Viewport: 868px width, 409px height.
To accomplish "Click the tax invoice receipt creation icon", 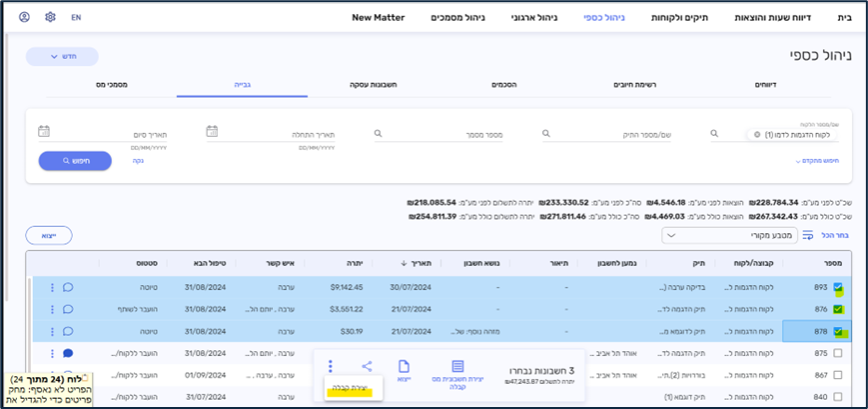I will tap(457, 367).
